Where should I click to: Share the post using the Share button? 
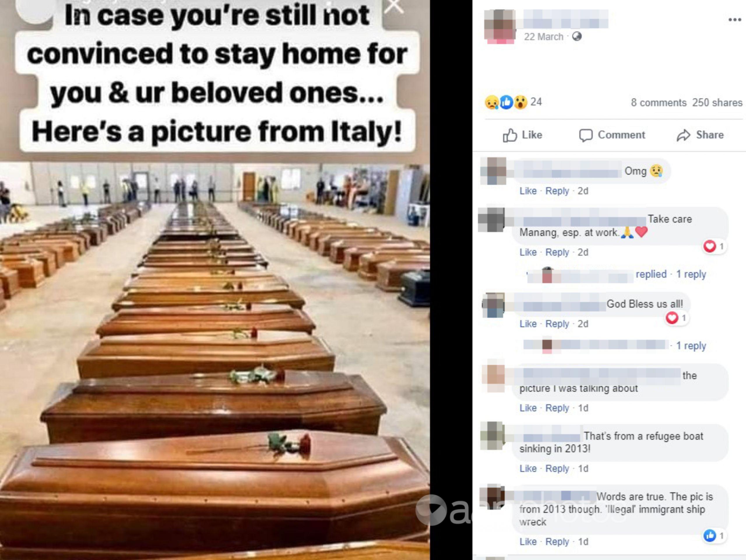pos(700,135)
